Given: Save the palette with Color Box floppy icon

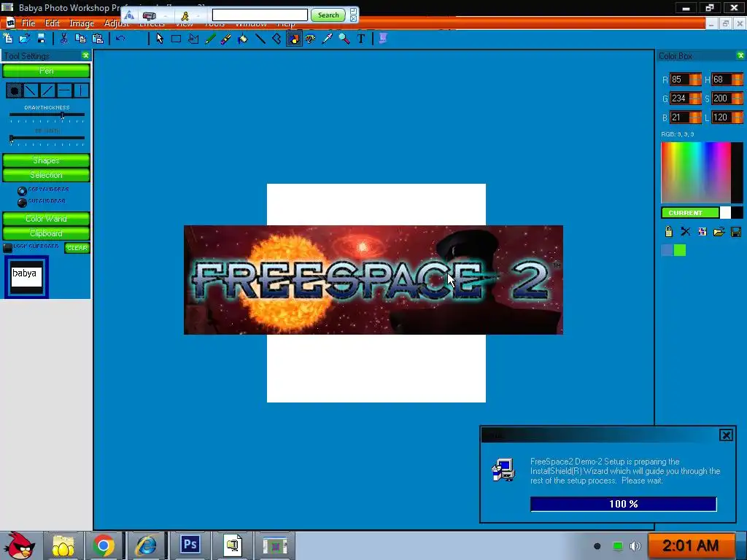Looking at the screenshot, I should pos(736,231).
